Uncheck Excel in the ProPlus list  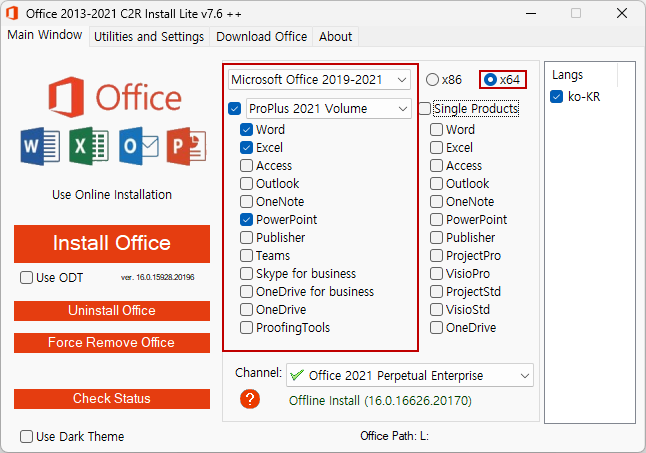click(246, 147)
